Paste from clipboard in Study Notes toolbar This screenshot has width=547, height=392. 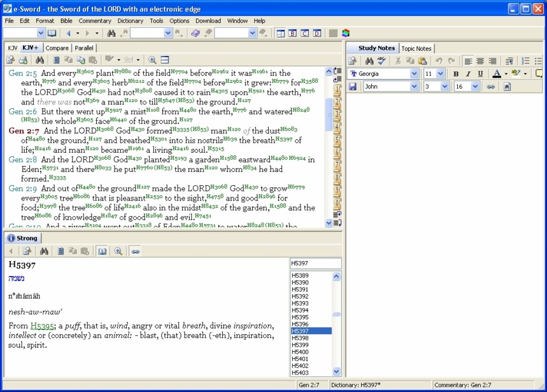tap(423, 61)
